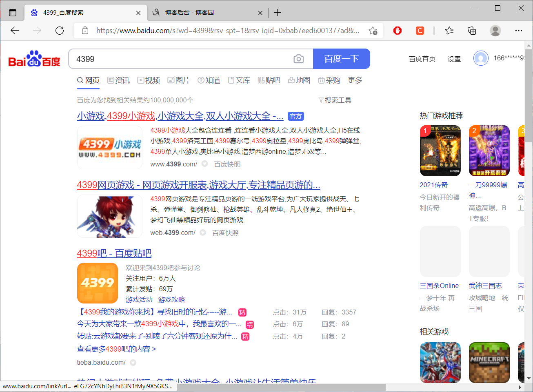Reload the page with the refresh icon
This screenshot has height=392, width=533.
(x=60, y=31)
